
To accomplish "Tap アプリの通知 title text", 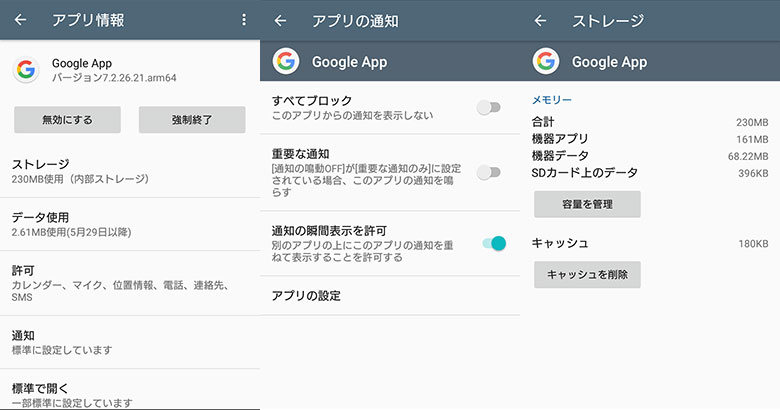I will tap(355, 21).
